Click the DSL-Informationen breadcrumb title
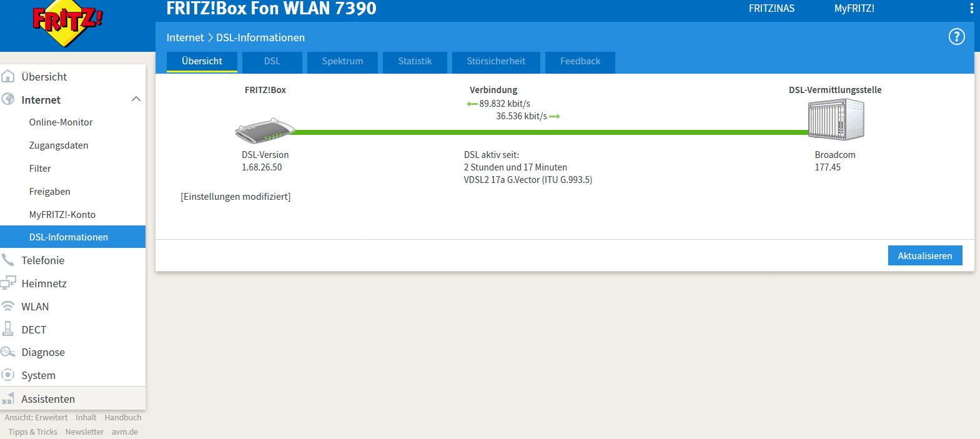 click(x=260, y=37)
